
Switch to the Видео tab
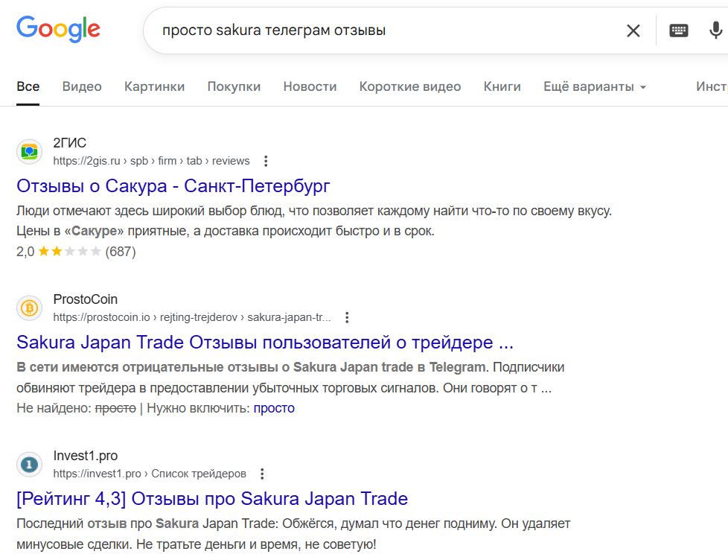pos(81,86)
